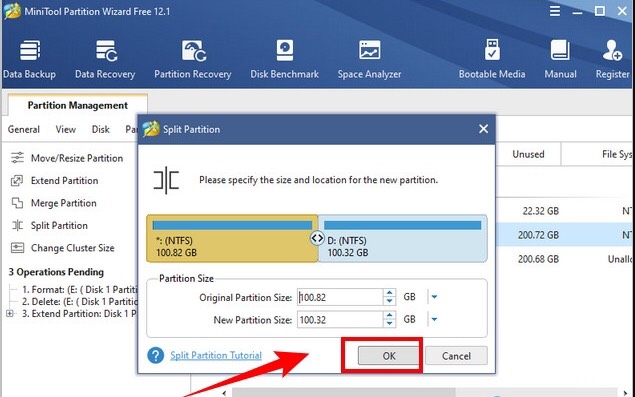
Task: Create Bootable Media
Action: (492, 59)
